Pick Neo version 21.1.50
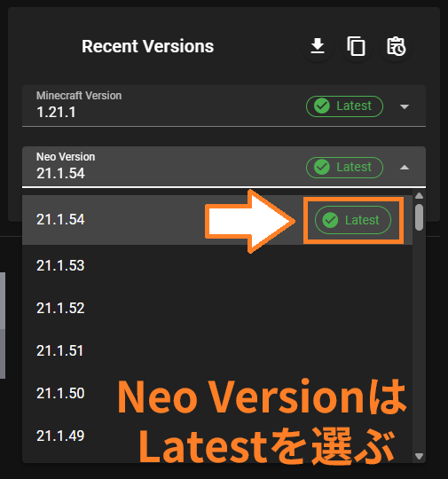The width and height of the screenshot is (448, 479). click(x=217, y=393)
